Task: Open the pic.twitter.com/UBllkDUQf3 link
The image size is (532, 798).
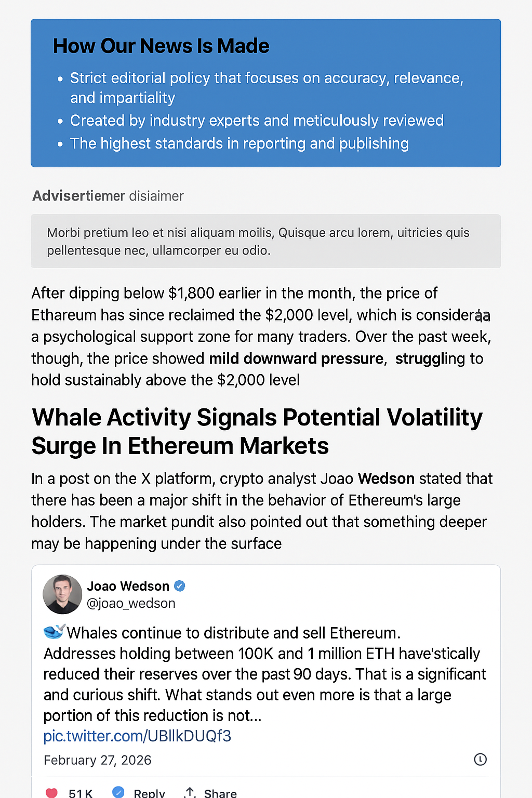Action: [137, 736]
